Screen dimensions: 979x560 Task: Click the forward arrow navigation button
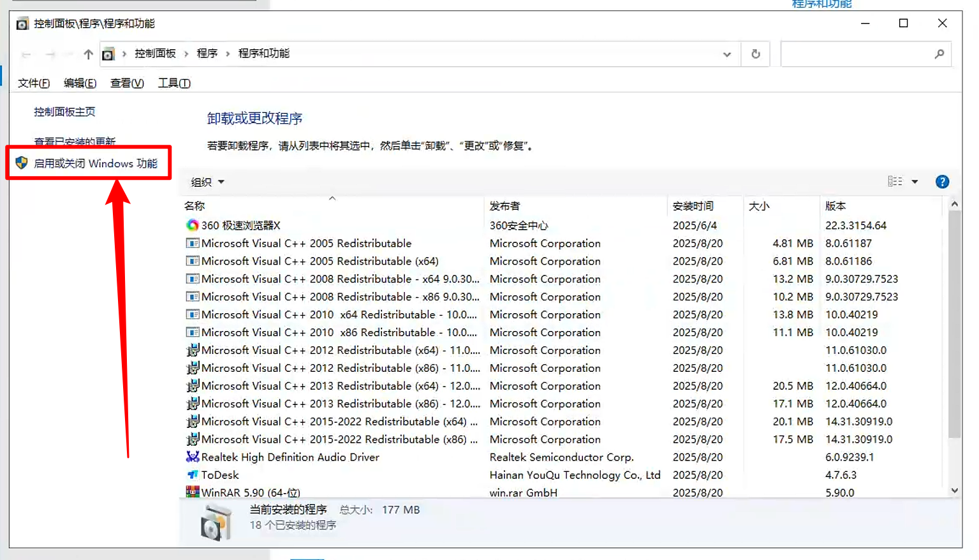[x=50, y=54]
